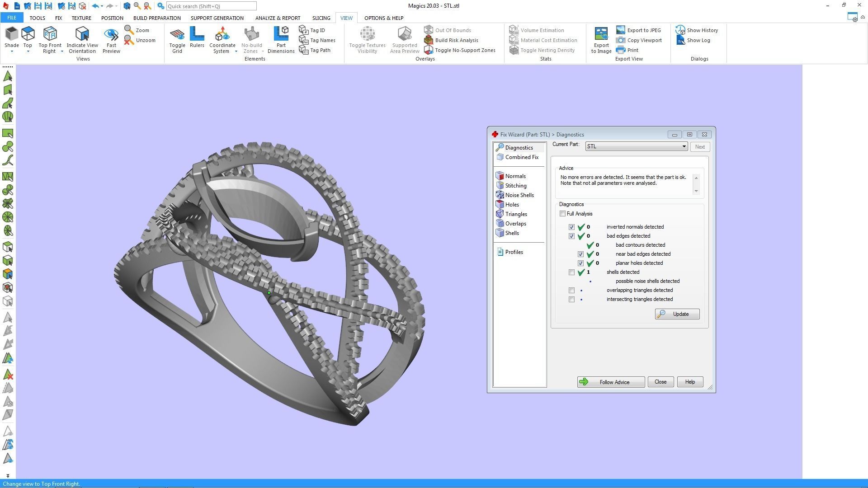Viewport: 868px width, 488px height.
Task: Click the Quick search field
Action: pos(211,6)
